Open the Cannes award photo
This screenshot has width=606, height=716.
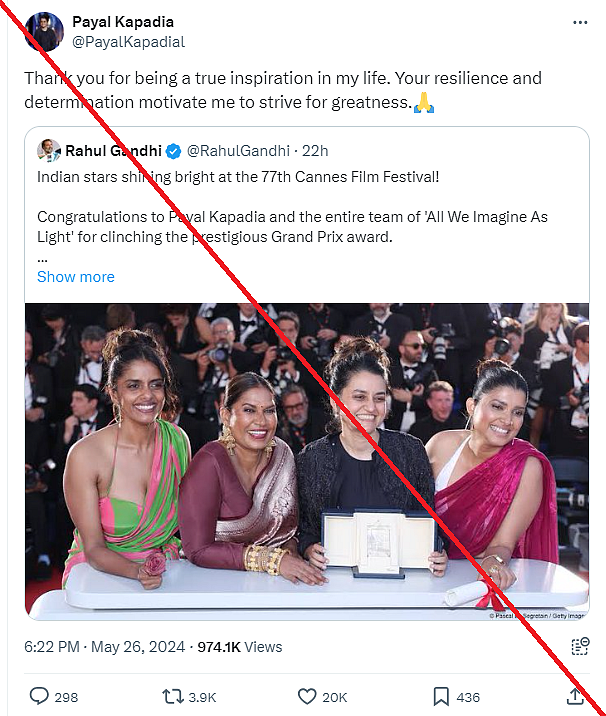coord(306,461)
